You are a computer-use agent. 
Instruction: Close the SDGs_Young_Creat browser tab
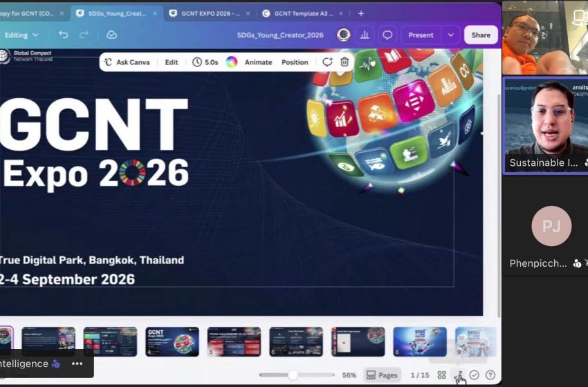point(155,14)
